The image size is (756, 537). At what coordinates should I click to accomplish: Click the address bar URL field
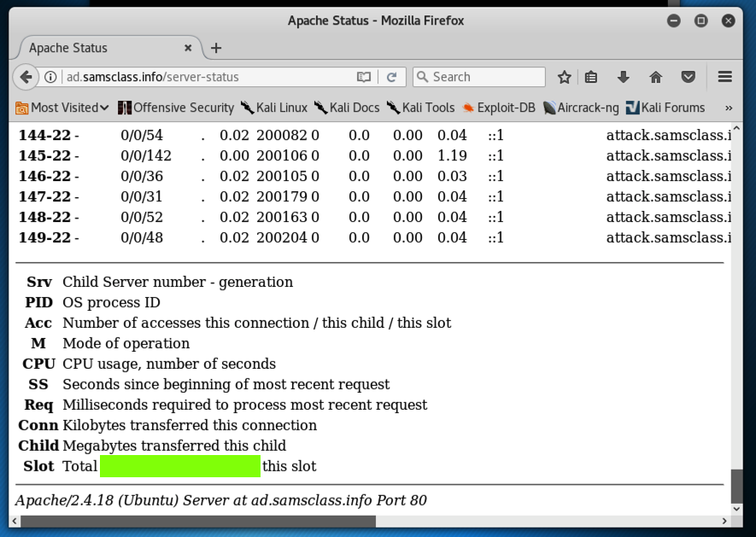[x=205, y=77]
